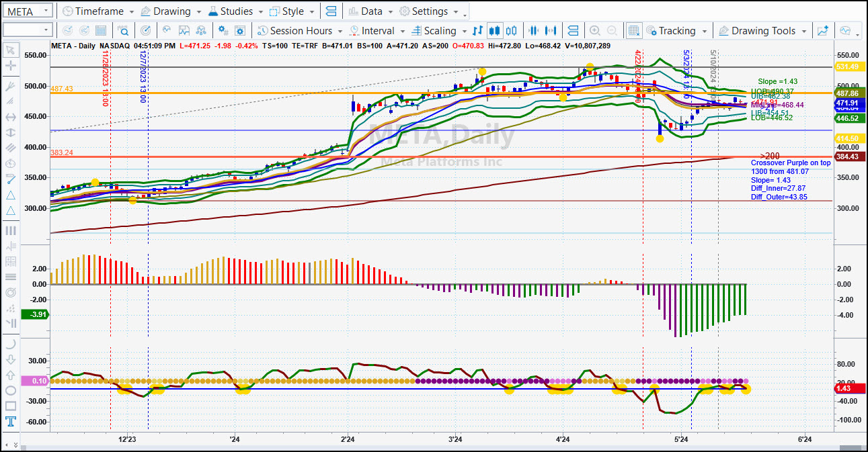868x452 pixels.
Task: Select the vertical double-arrow tool in sidebar
Action: coord(10,132)
